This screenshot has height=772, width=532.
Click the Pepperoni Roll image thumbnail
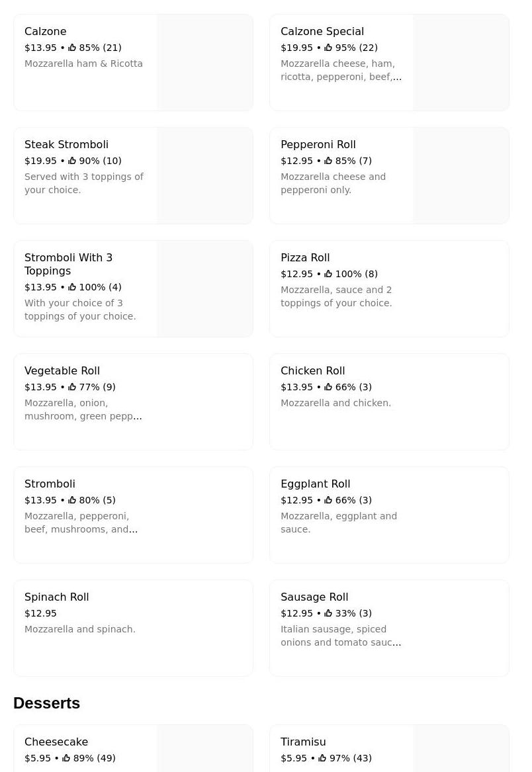coord(461,176)
